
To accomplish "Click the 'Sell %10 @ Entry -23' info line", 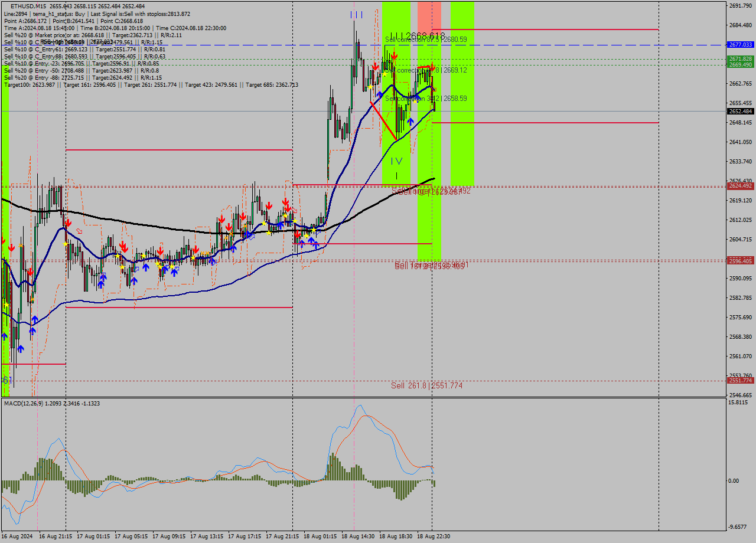I will tap(81, 64).
